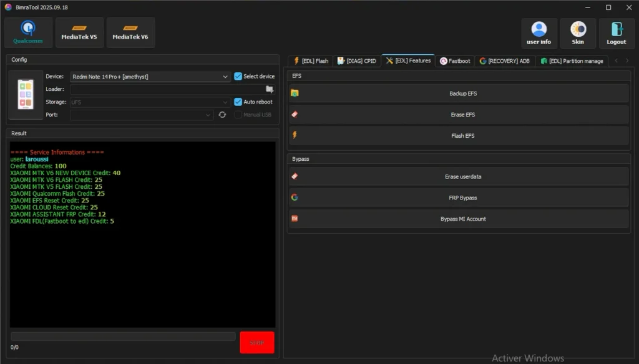Click the Logout icon
Screen dimensions: 639x364
[617, 33]
